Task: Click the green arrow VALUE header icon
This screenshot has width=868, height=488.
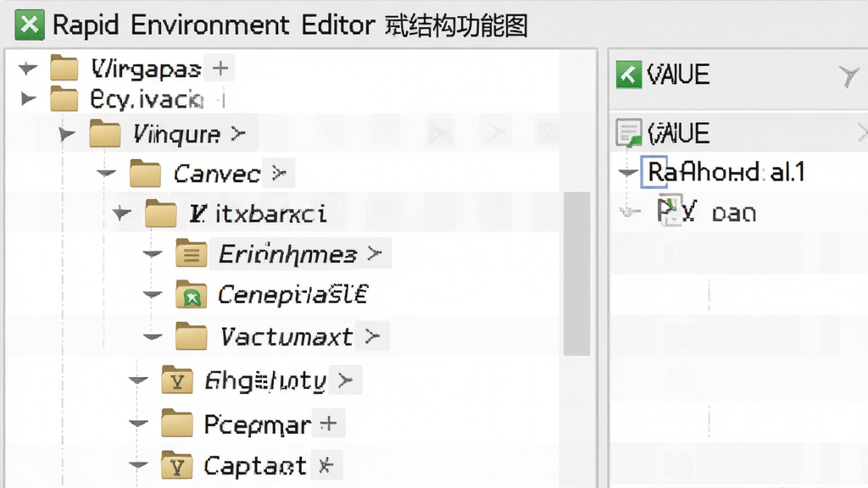Action: 629,75
